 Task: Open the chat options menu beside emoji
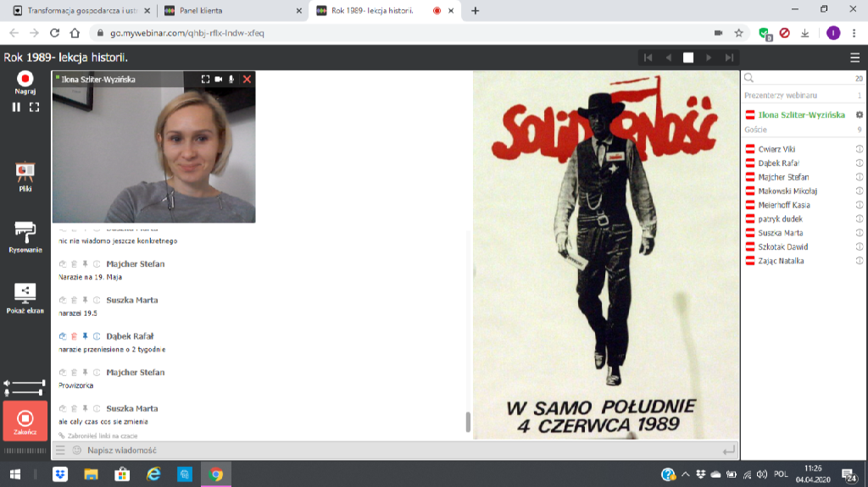(x=60, y=451)
